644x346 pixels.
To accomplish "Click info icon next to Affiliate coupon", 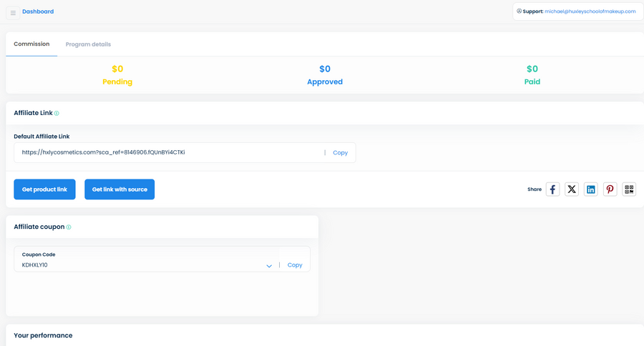I will [69, 227].
